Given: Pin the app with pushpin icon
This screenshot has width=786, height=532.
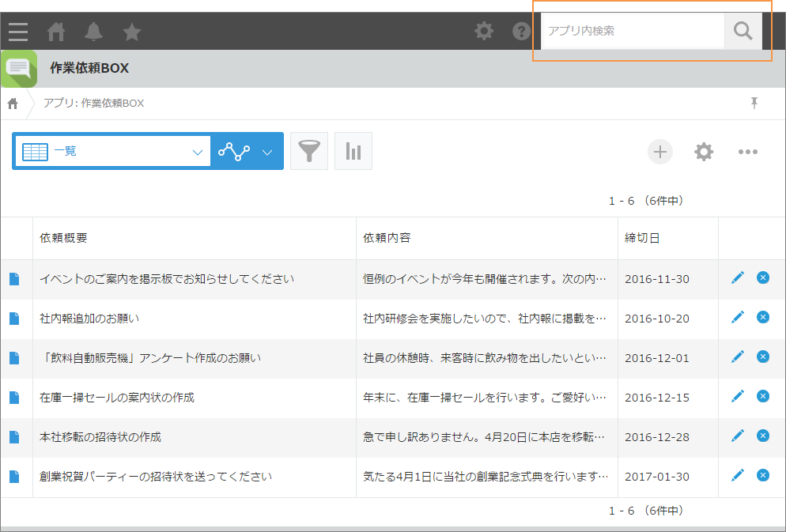Looking at the screenshot, I should [754, 104].
